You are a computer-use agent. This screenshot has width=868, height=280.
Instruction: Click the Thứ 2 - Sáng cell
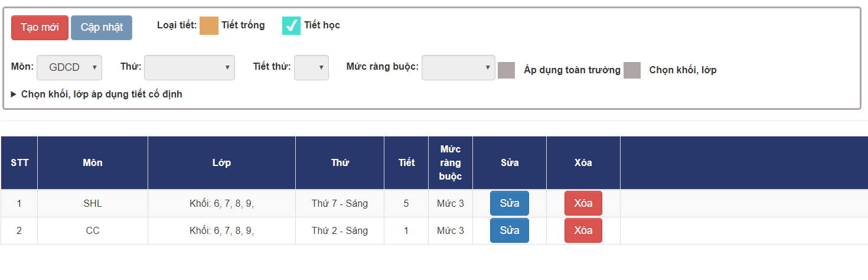pyautogui.click(x=340, y=230)
